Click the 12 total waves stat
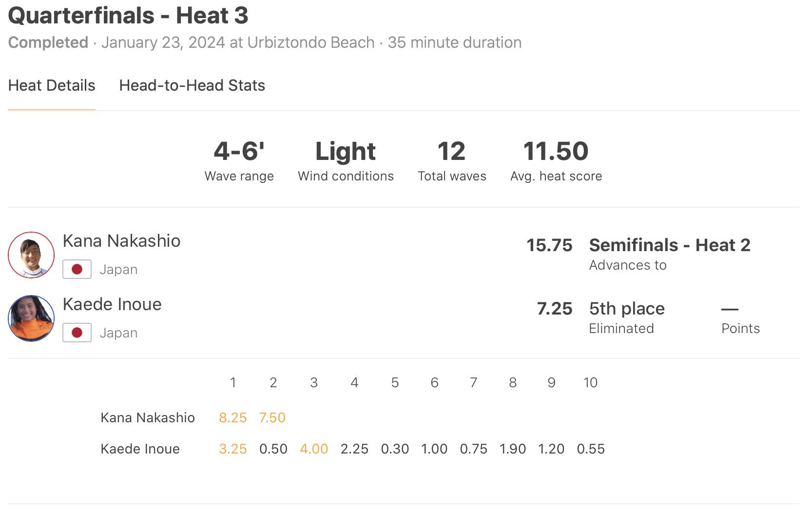812x512 pixels. pos(452,151)
